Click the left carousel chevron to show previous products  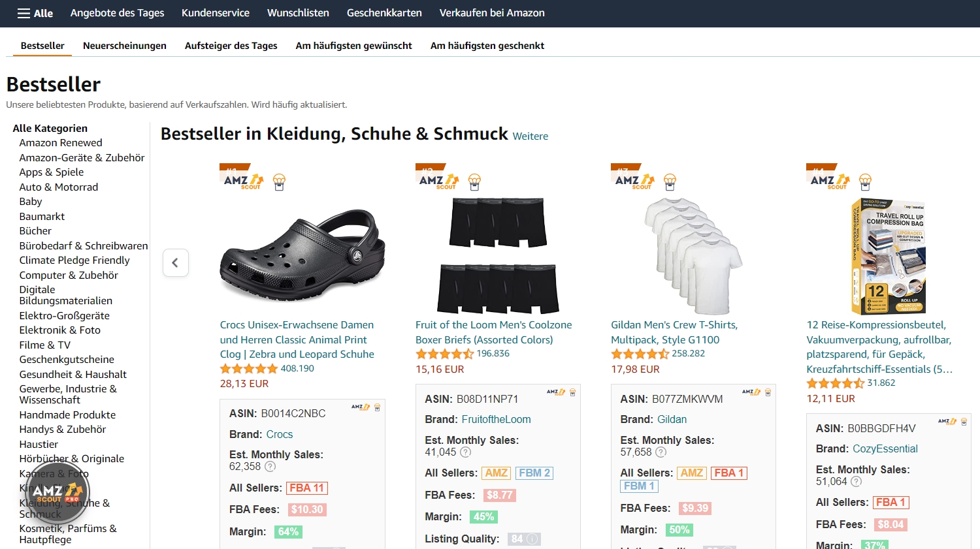(175, 262)
